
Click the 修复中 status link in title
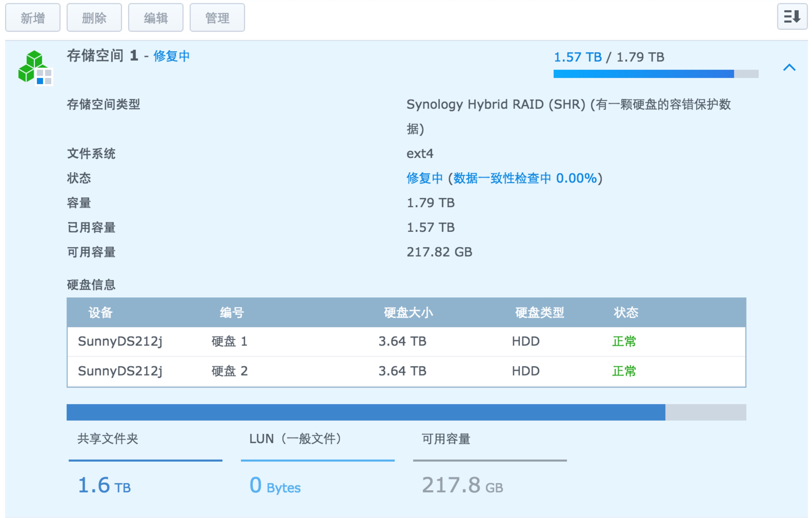click(172, 56)
